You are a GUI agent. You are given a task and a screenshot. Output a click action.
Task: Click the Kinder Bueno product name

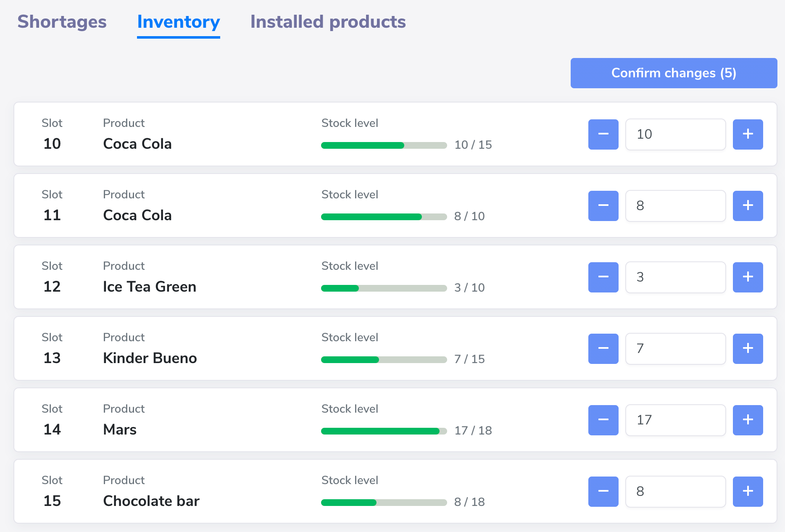[150, 358]
